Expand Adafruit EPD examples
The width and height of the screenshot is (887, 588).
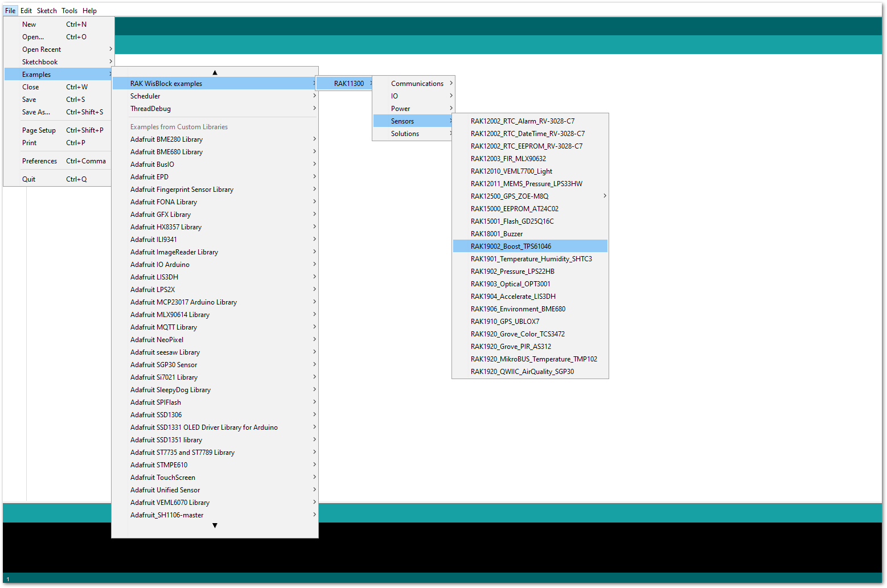coord(215,177)
